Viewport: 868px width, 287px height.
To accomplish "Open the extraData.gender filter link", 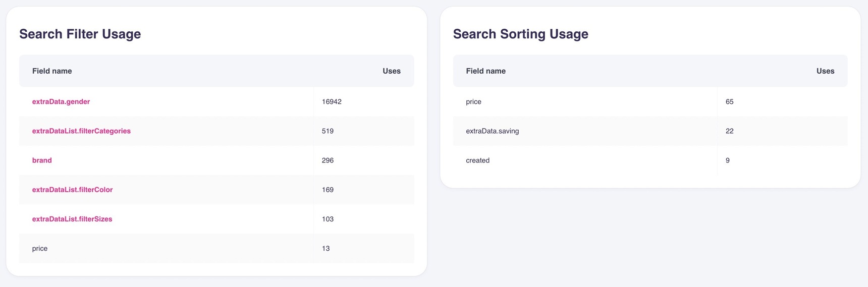I will pos(61,101).
